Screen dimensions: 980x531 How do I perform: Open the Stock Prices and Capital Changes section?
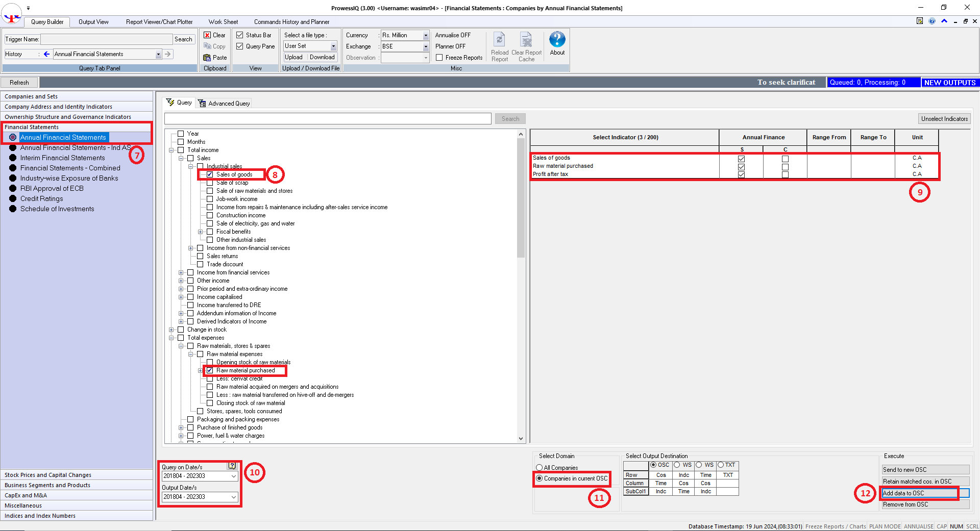[x=77, y=475]
